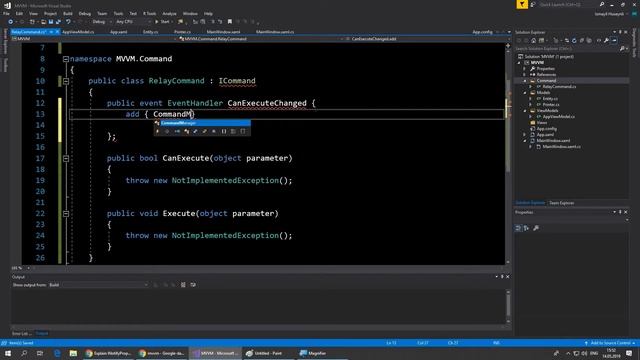Open the Error List tab
This screenshot has height=360, width=640.
[21, 333]
